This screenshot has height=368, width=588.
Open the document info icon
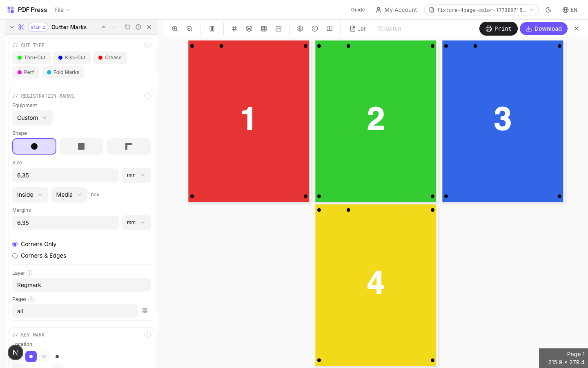[x=315, y=29]
